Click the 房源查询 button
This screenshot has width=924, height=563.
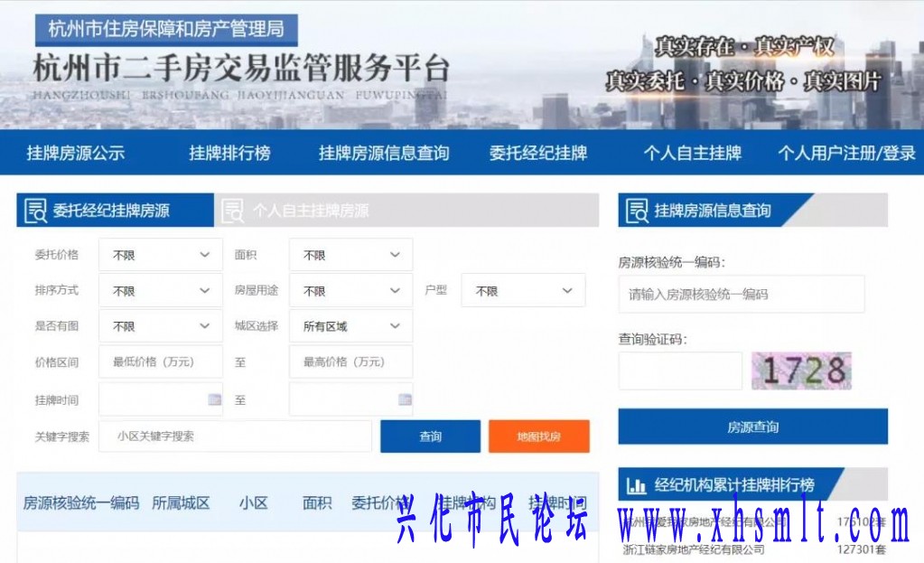pyautogui.click(x=752, y=427)
